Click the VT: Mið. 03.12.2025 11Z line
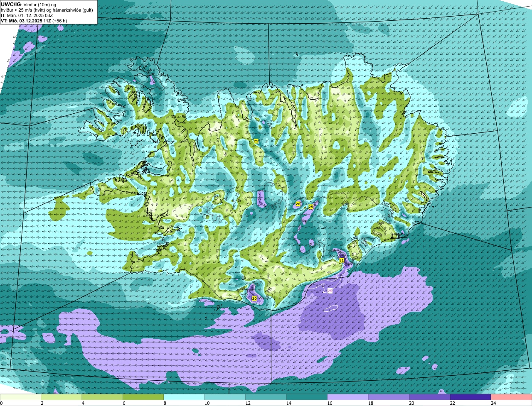This screenshot has height=406, width=532. pyautogui.click(x=34, y=20)
